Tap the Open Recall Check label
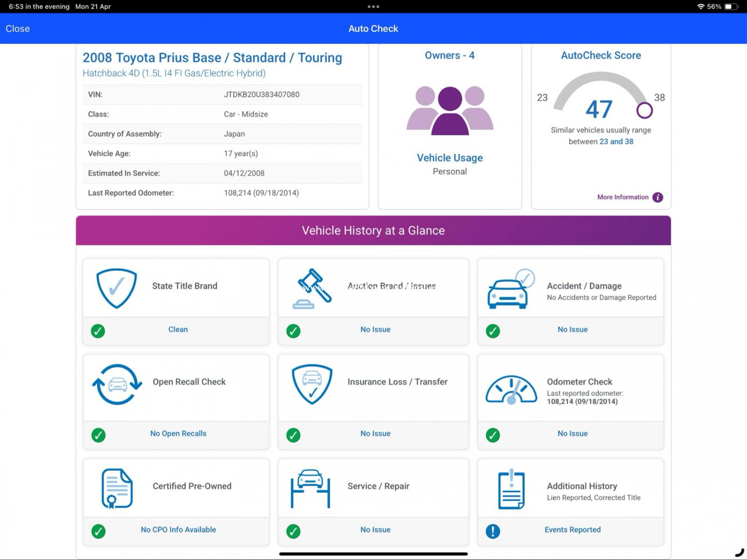Screen dimensions: 747x560 [189, 382]
